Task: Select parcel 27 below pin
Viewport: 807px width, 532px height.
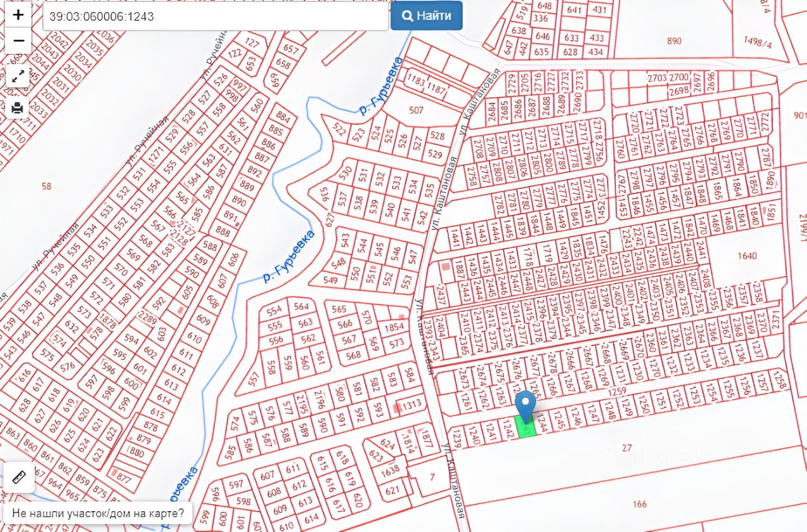Action: click(x=627, y=448)
